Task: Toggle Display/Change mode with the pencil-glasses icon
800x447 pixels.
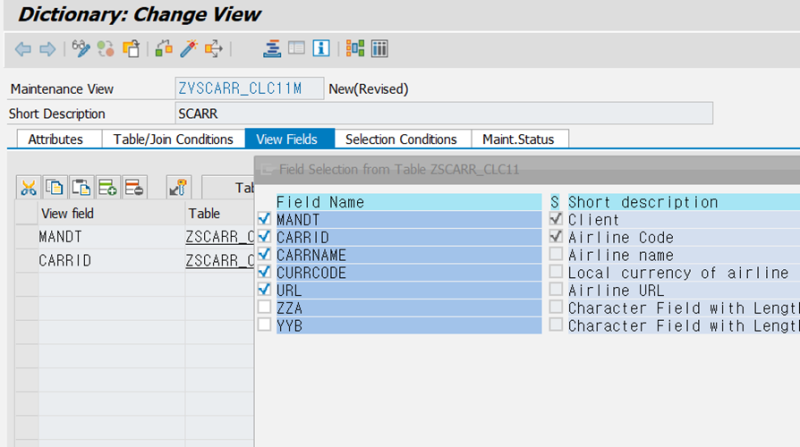Action: [x=81, y=48]
